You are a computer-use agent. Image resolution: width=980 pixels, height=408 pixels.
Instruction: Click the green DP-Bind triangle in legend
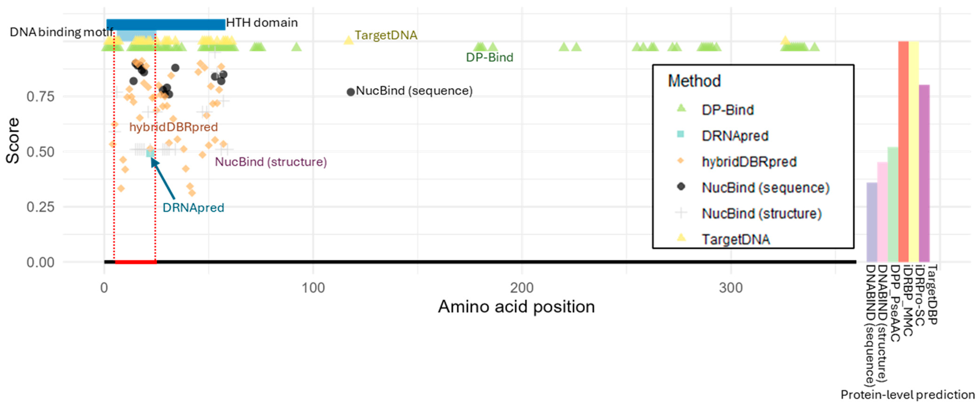[681, 108]
